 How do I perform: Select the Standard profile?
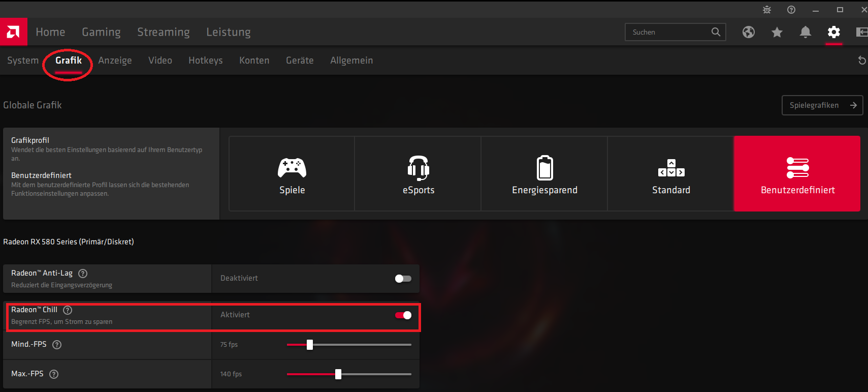click(x=671, y=173)
